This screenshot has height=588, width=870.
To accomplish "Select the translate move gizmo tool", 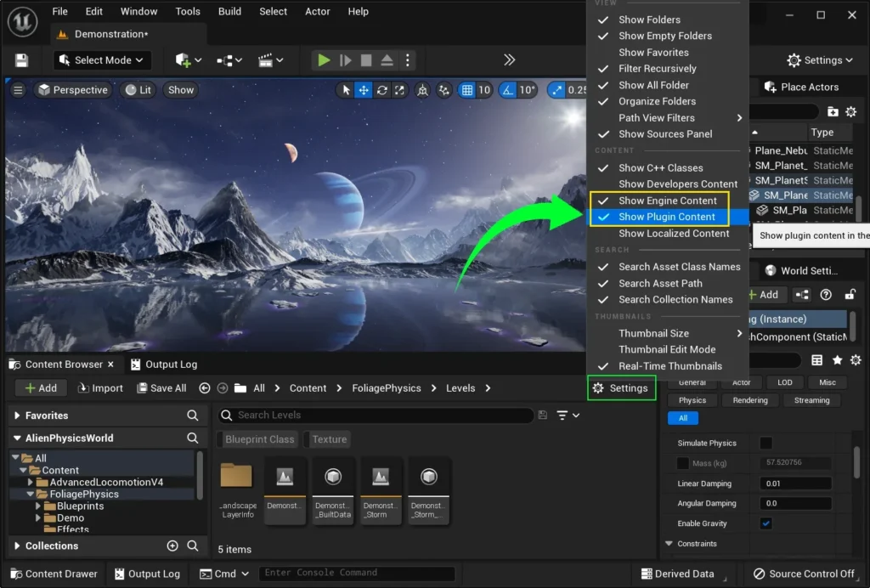I will pos(364,90).
